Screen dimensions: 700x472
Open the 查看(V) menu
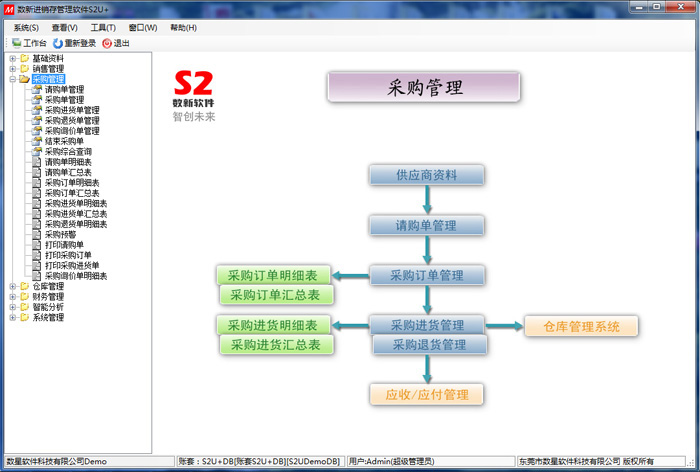[x=65, y=28]
